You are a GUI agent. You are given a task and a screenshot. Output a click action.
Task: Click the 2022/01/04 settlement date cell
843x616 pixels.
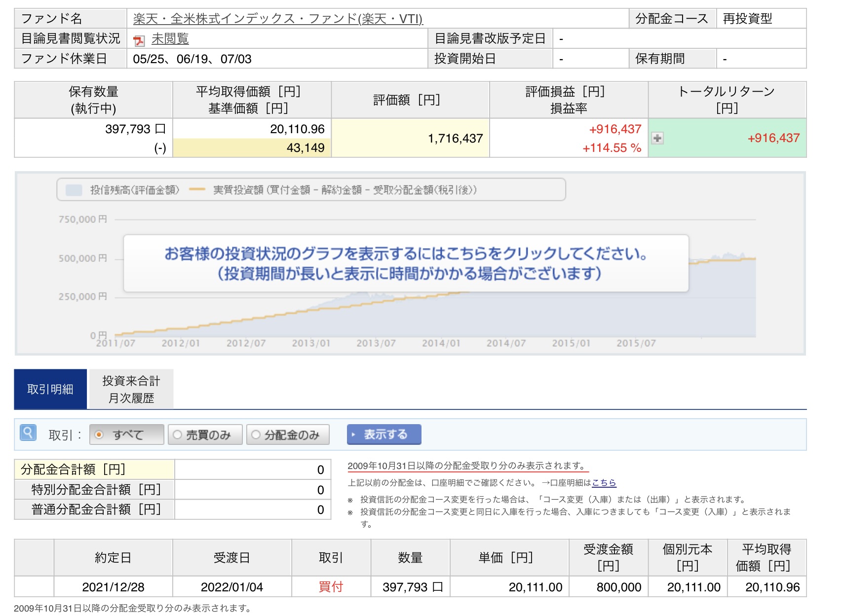(232, 587)
